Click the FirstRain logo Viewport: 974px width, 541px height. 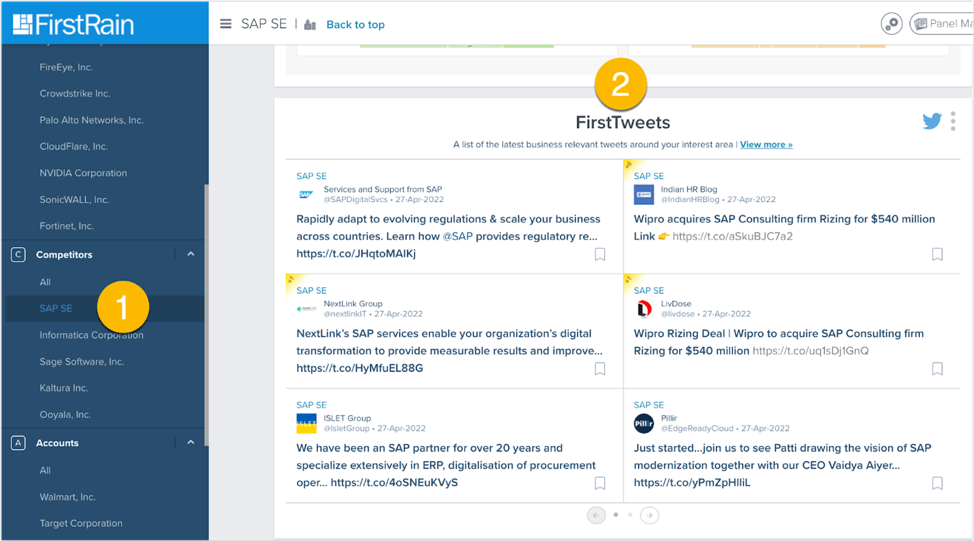[x=73, y=24]
